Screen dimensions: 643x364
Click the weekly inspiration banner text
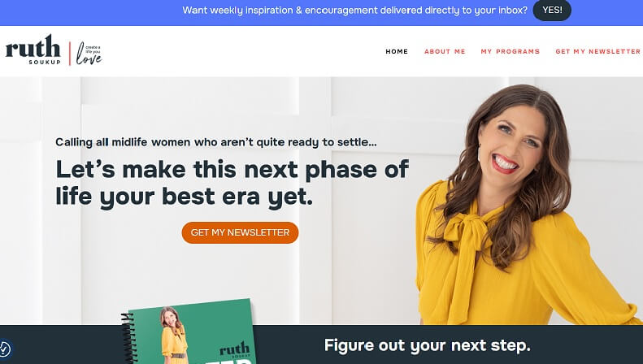pyautogui.click(x=354, y=11)
